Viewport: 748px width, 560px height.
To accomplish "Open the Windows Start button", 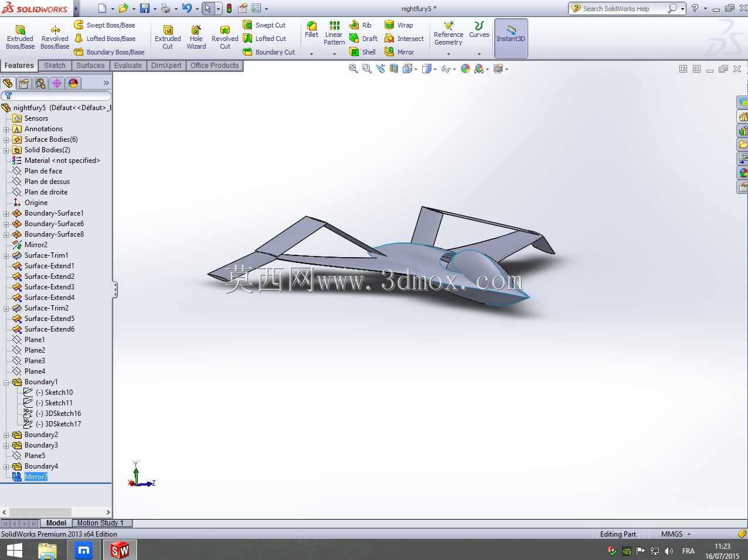I will (14, 550).
